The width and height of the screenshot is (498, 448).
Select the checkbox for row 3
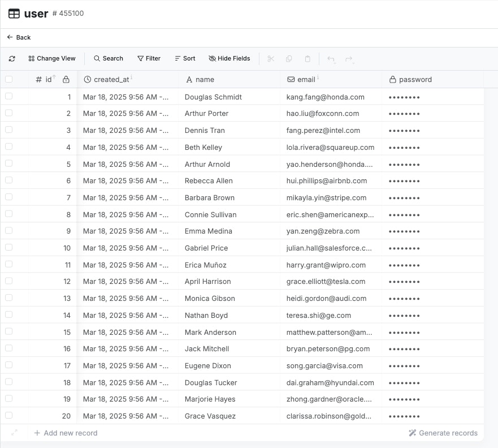[x=9, y=130]
